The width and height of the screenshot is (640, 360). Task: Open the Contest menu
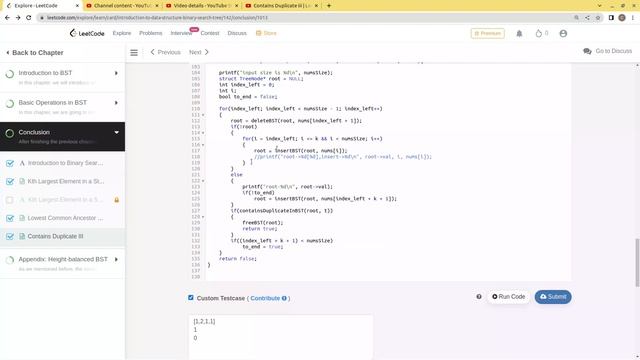[x=210, y=33]
